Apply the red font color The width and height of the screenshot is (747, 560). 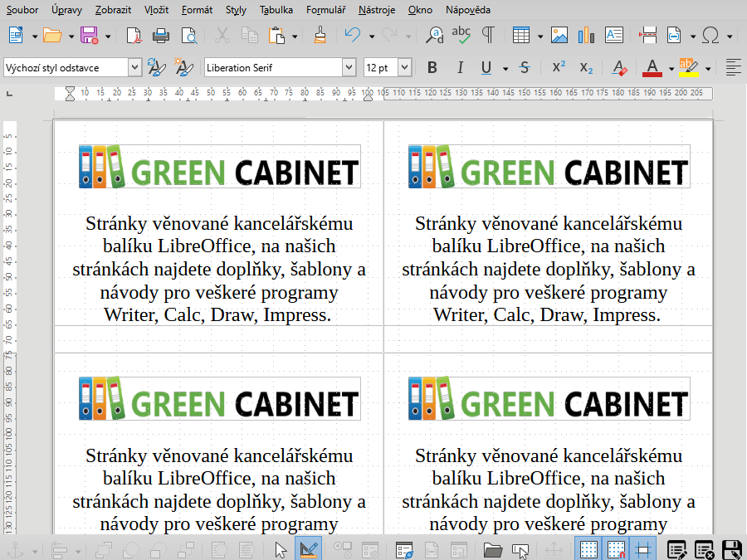(x=652, y=68)
